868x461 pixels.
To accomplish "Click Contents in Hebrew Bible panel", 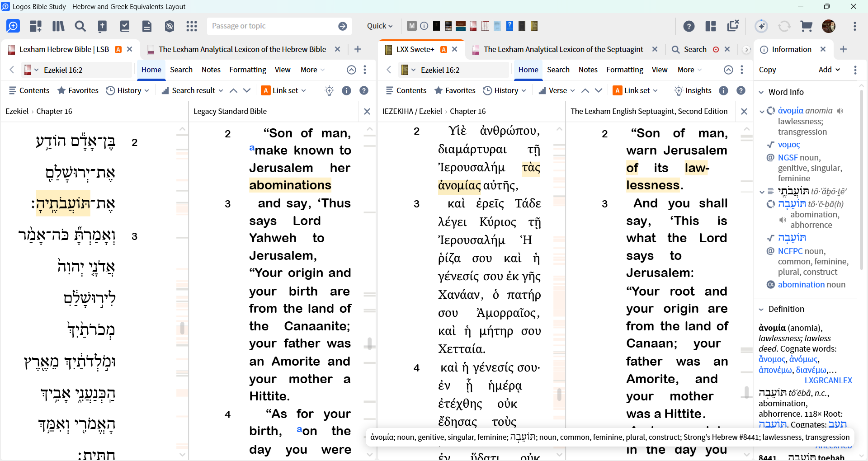I will coord(29,90).
